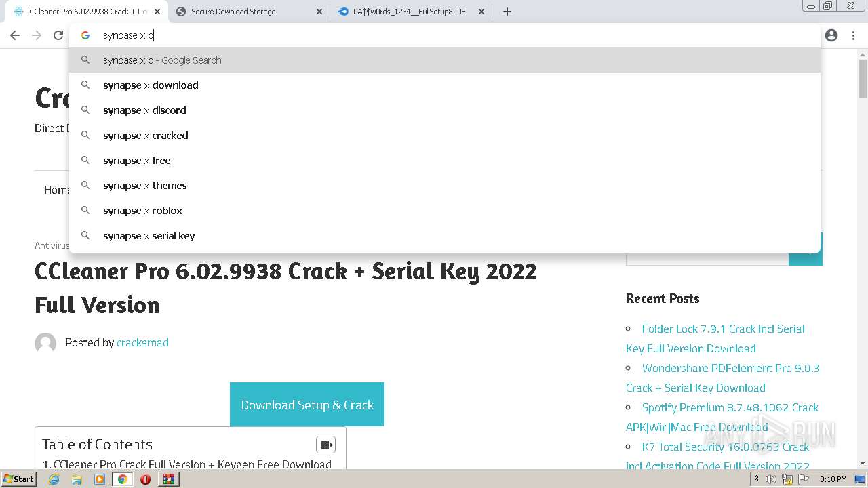
Task: Open Windows Media Player taskbar icon
Action: 100,479
